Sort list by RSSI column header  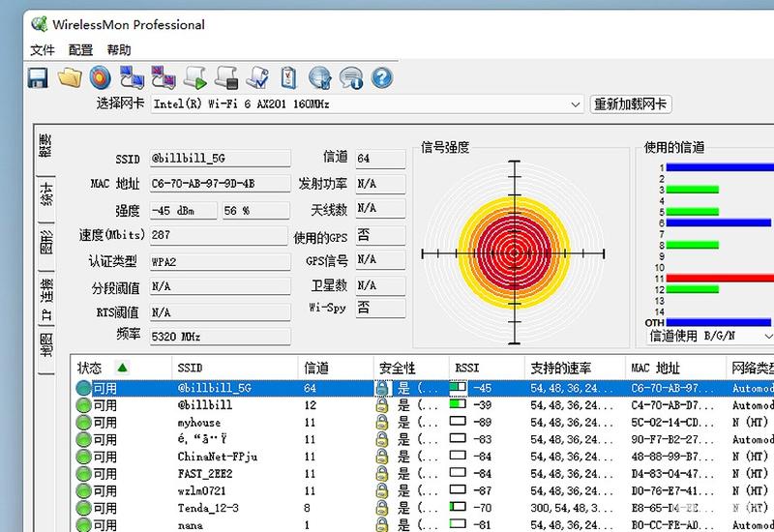click(487, 368)
